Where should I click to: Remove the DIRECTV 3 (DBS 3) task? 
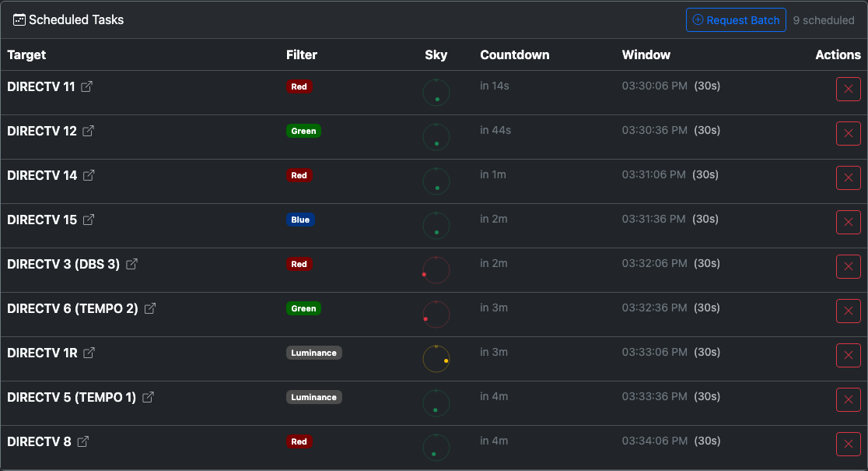point(848,266)
